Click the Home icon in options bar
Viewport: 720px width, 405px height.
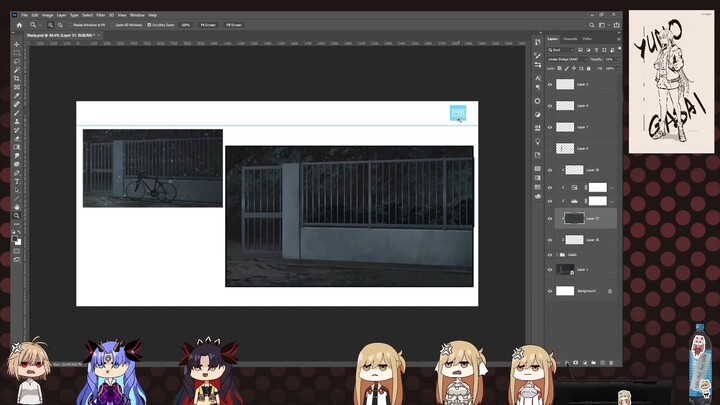17,24
